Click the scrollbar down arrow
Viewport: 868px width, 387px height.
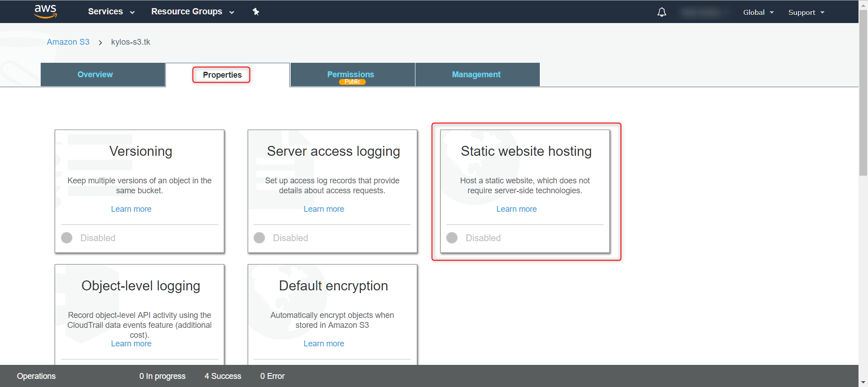863,383
